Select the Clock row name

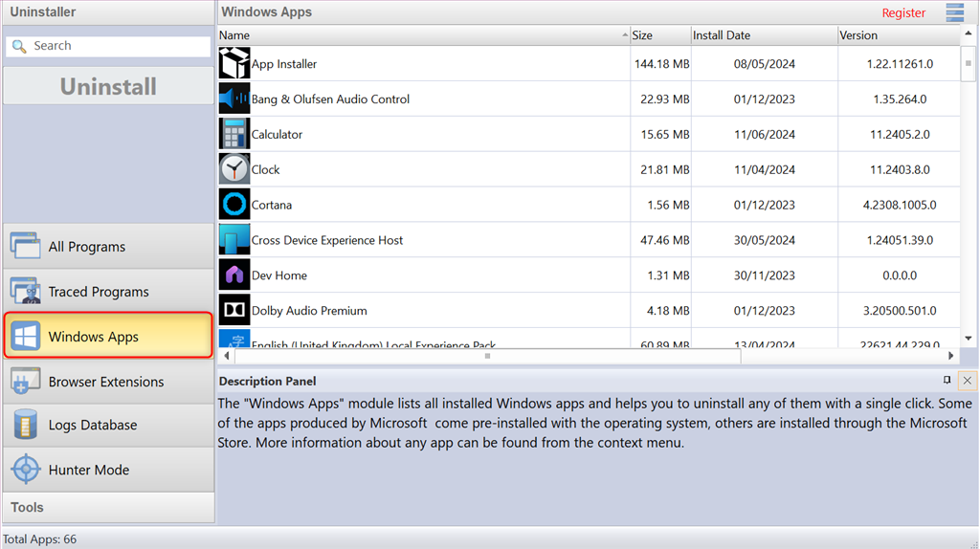pos(265,170)
